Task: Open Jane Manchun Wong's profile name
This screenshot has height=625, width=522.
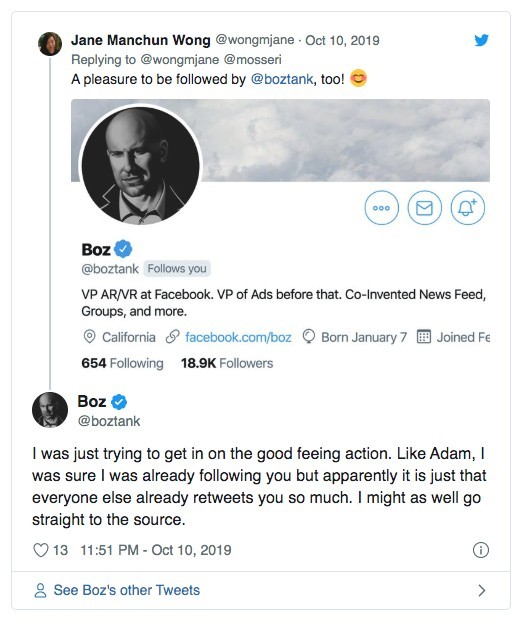Action: [141, 40]
